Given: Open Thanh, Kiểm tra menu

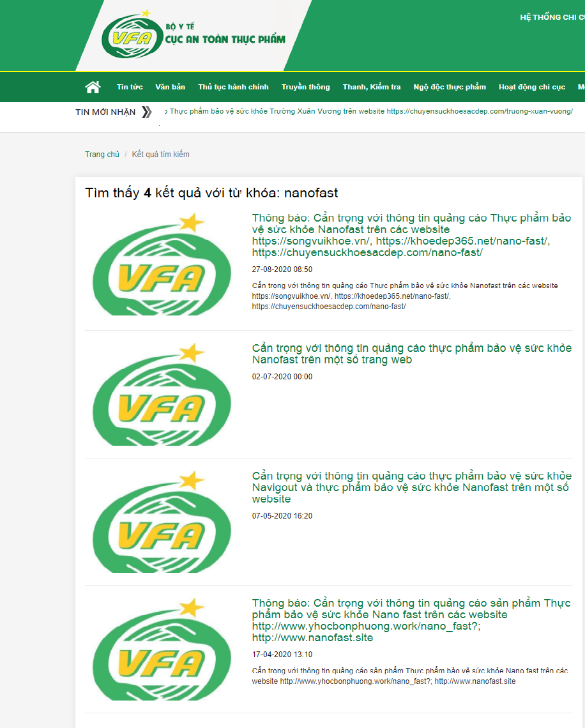Looking at the screenshot, I should point(372,87).
